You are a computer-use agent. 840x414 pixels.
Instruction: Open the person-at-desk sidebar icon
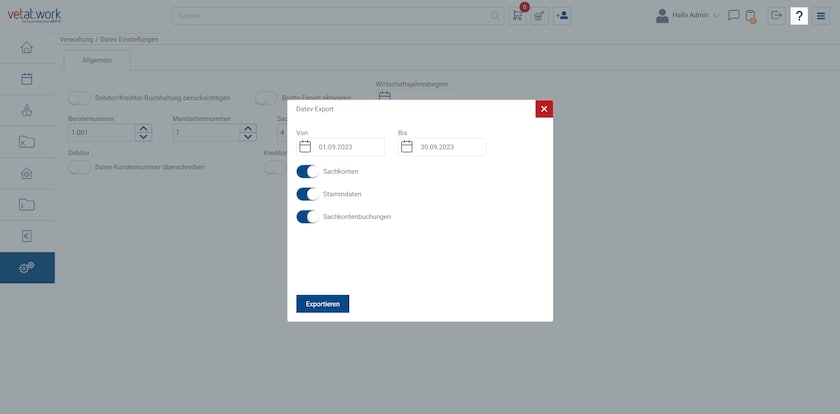(x=27, y=110)
